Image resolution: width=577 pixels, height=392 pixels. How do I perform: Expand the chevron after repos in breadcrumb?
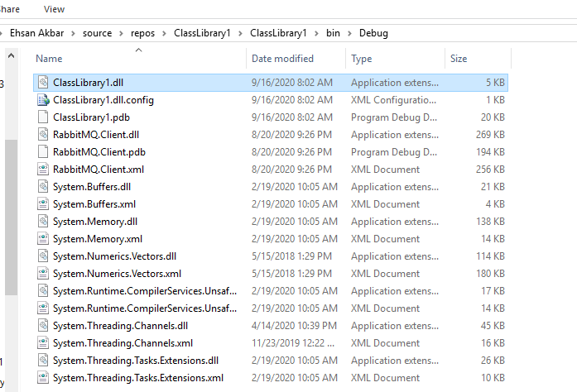[x=165, y=33]
